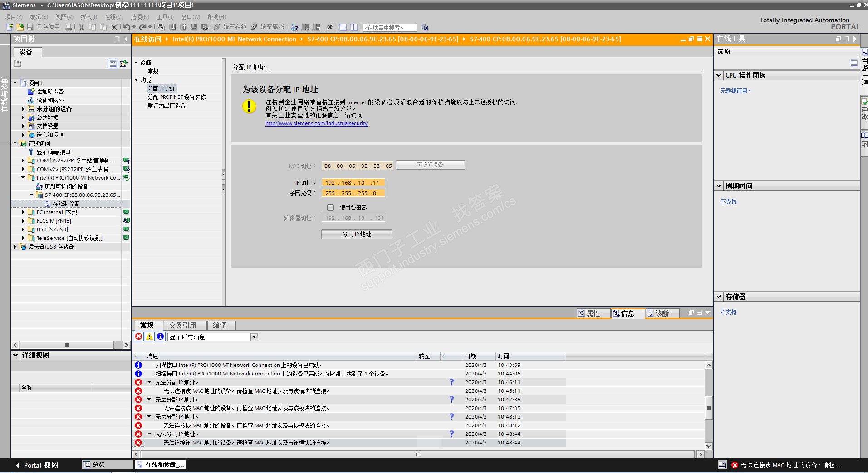
Task: Click the project tree table export icon
Action: [123, 63]
